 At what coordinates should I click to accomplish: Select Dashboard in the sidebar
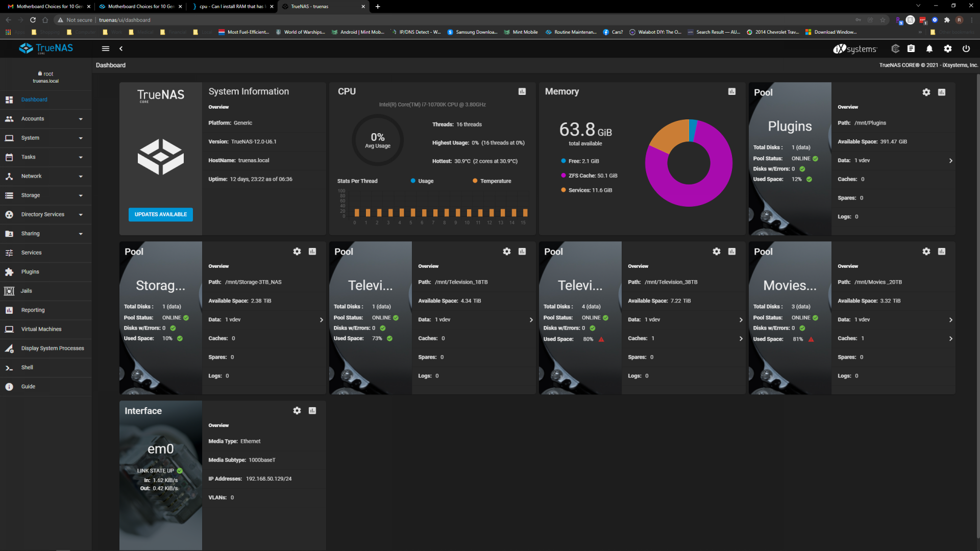45,100
